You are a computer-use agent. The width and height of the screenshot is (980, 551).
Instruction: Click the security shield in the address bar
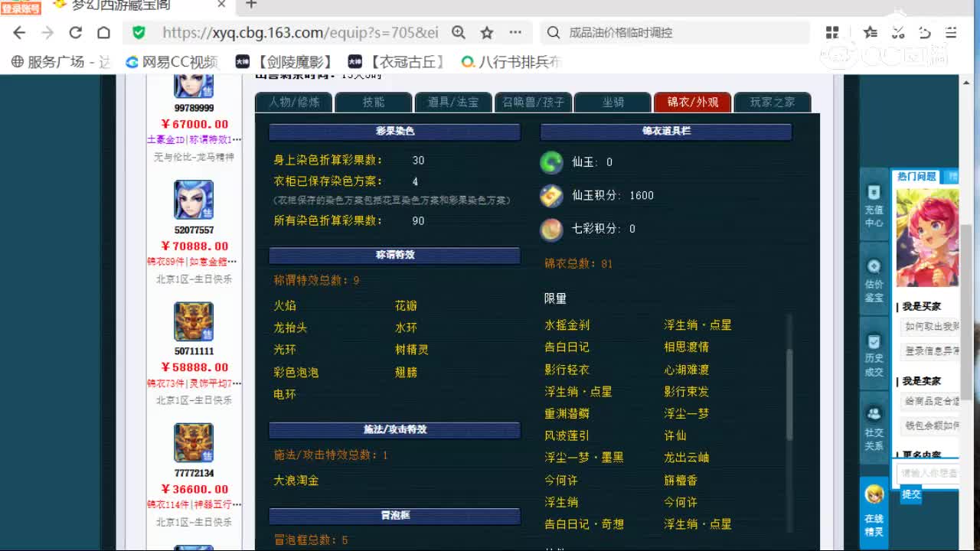[x=138, y=33]
